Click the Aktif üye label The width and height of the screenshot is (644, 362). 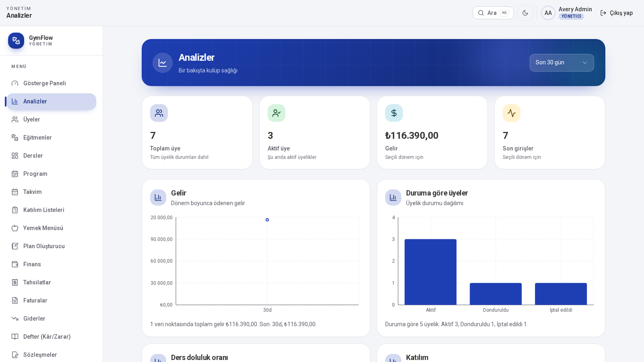[279, 148]
